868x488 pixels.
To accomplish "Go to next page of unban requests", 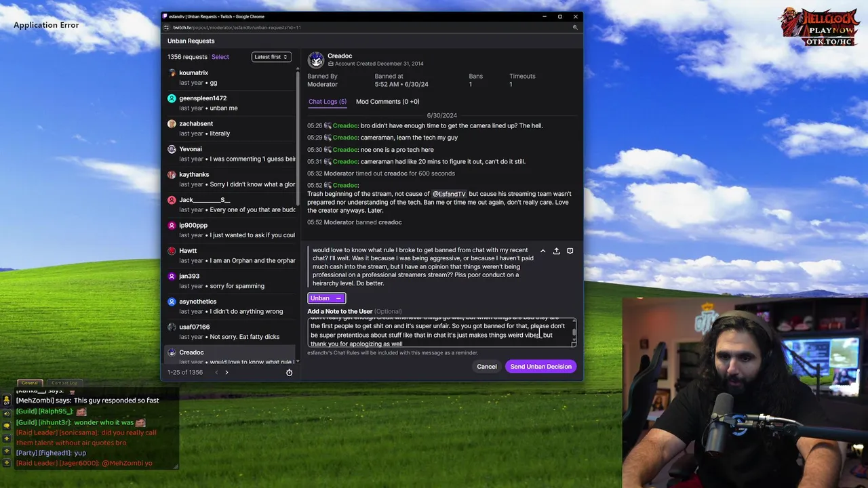I will click(226, 372).
